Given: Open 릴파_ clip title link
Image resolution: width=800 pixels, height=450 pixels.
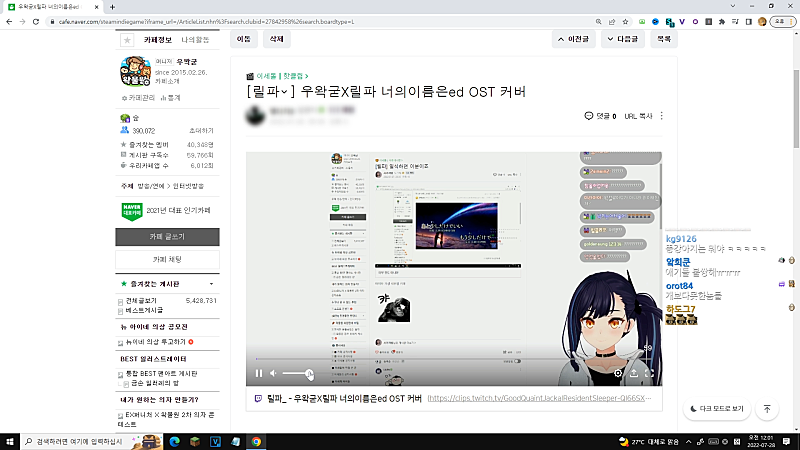Looking at the screenshot, I should 344,398.
